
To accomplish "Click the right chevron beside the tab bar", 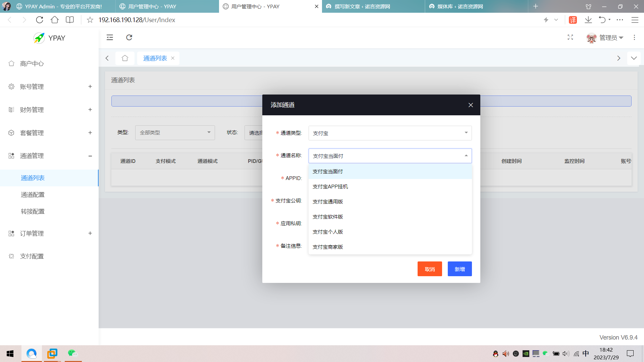I will click(619, 58).
